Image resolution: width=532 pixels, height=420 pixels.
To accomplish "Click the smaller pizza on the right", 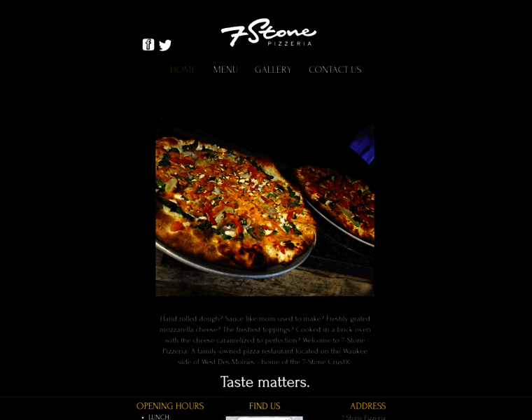I will point(337,204).
